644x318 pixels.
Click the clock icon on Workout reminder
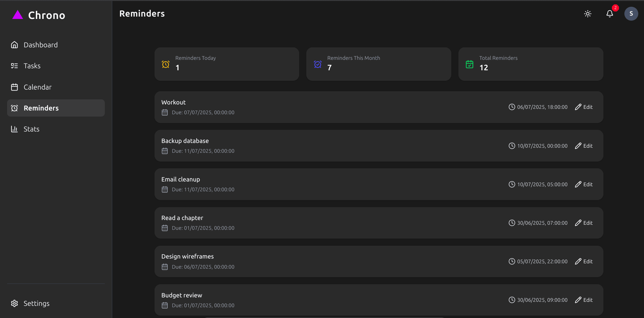tap(512, 107)
